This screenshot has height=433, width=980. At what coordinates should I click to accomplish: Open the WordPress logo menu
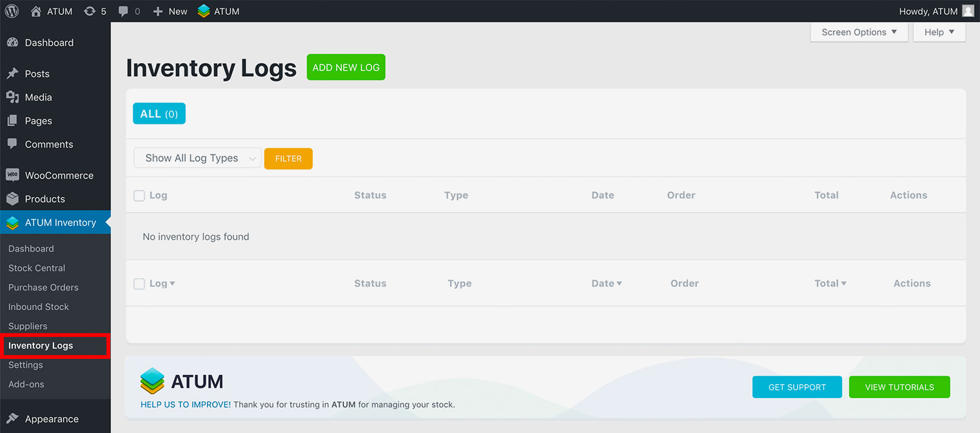pos(12,11)
